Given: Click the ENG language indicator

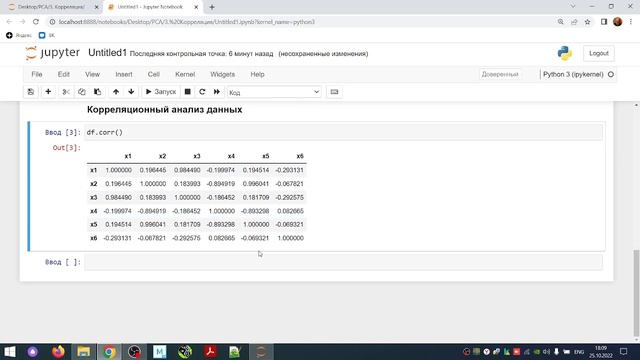Looking at the screenshot, I should pos(579,352).
